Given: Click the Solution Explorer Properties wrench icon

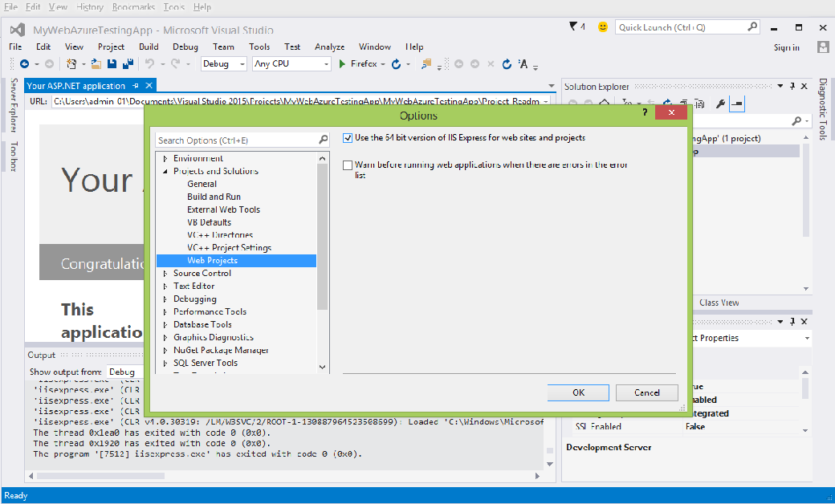Looking at the screenshot, I should [720, 104].
